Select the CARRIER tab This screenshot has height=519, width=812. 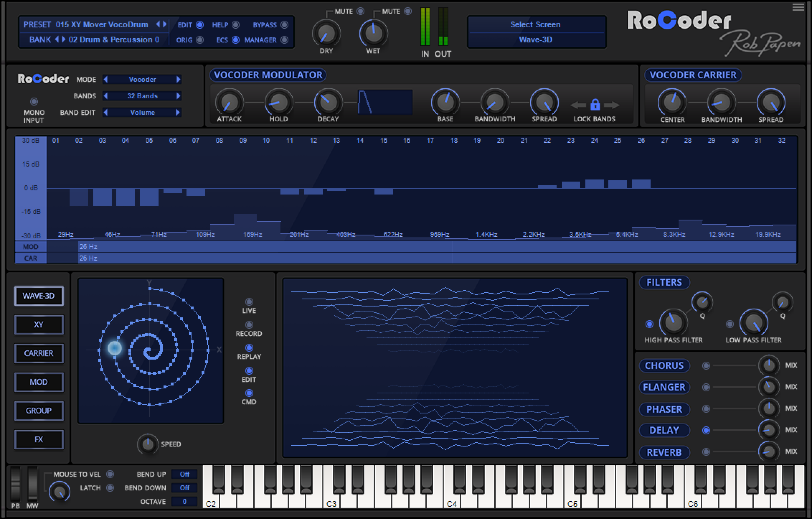click(39, 353)
